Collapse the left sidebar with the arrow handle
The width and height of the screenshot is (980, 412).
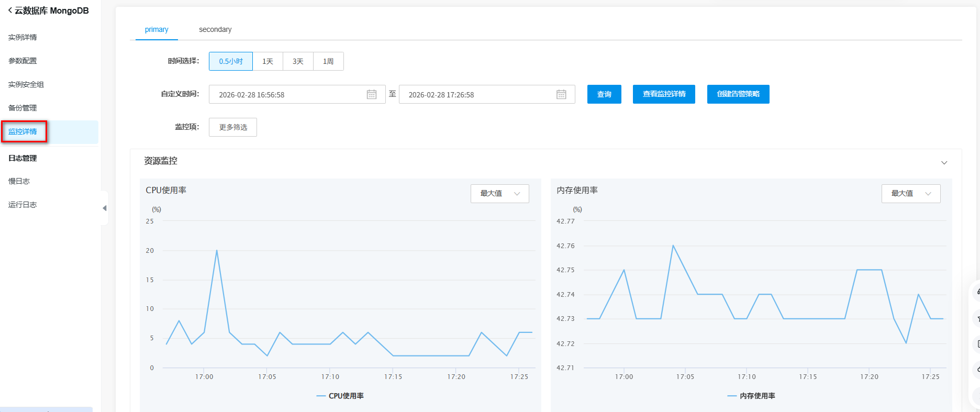[105, 208]
